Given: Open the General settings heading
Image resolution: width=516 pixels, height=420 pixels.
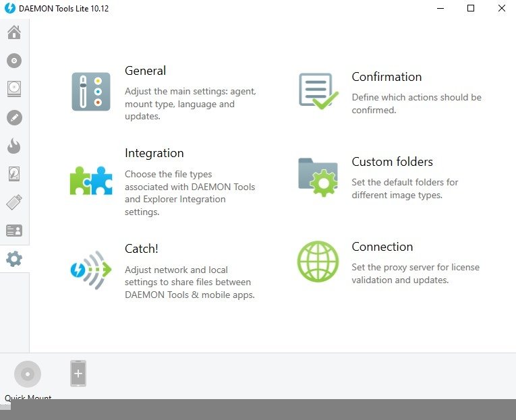Looking at the screenshot, I should pos(145,71).
